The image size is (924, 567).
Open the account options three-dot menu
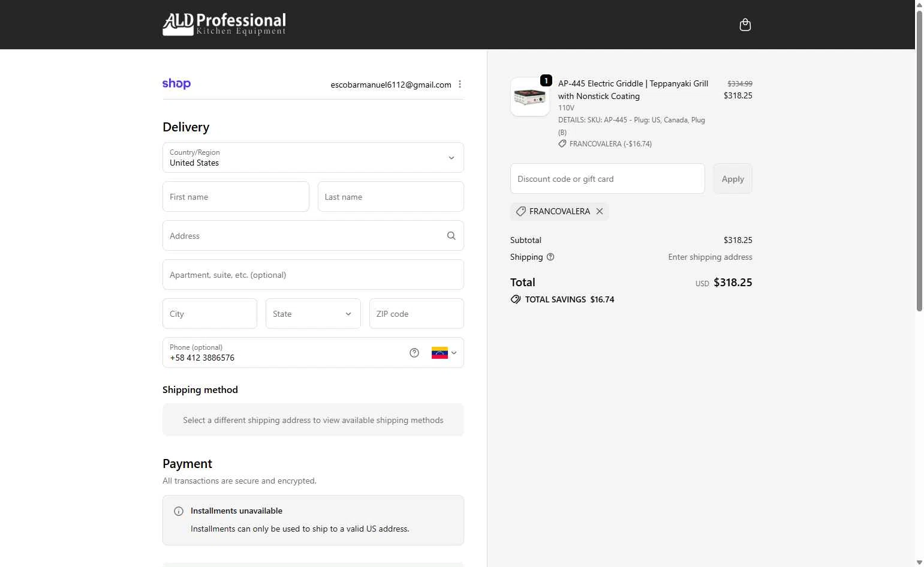(460, 85)
